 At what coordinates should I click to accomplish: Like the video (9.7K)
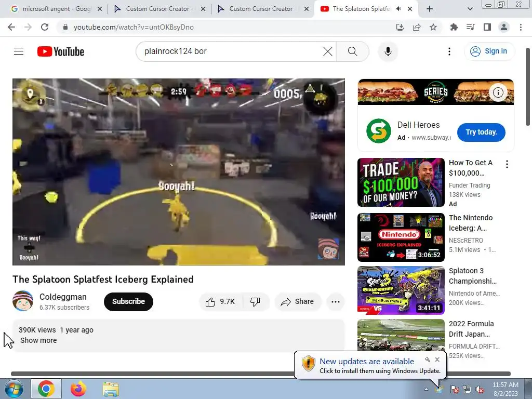point(220,302)
